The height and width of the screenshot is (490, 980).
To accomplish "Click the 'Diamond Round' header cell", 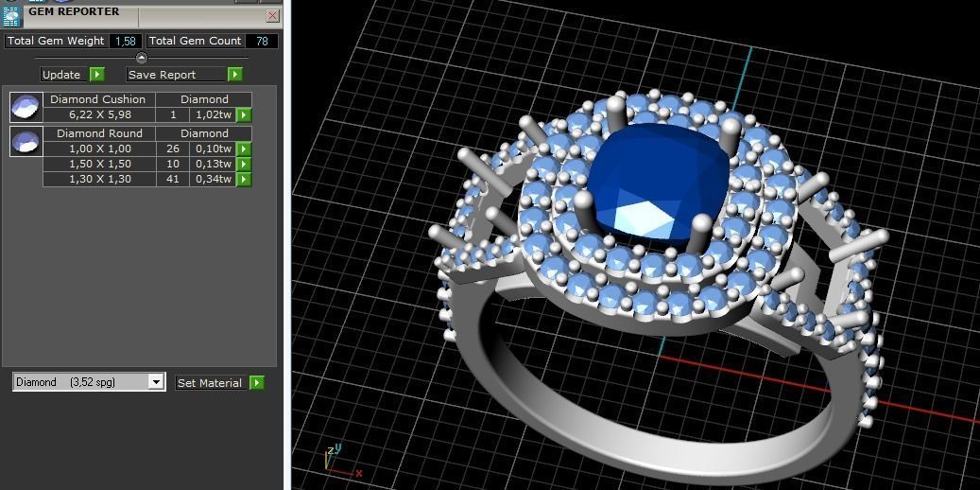I will (98, 133).
